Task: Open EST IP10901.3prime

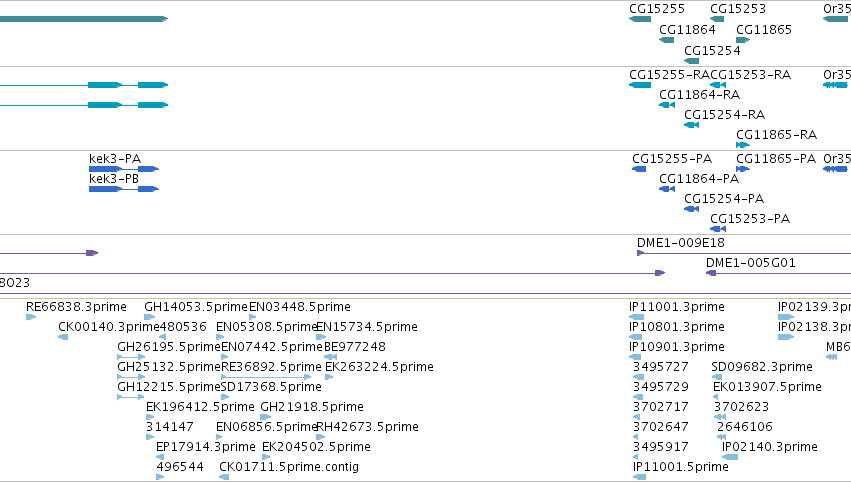Action: [677, 347]
